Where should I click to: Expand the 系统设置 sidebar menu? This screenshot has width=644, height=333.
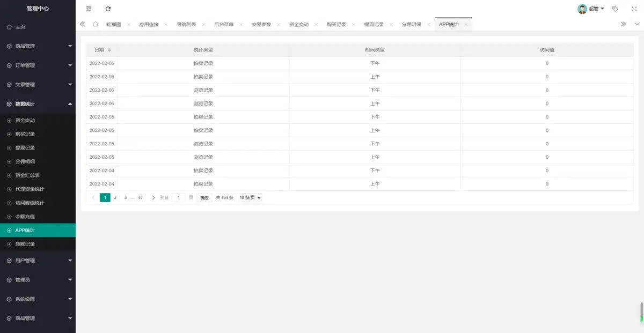[38, 299]
